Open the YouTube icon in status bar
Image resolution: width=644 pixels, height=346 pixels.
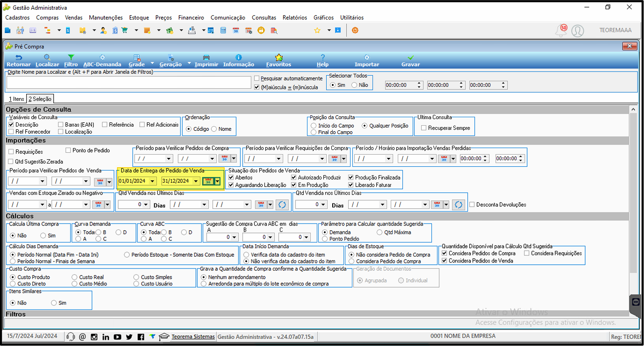[117, 337]
